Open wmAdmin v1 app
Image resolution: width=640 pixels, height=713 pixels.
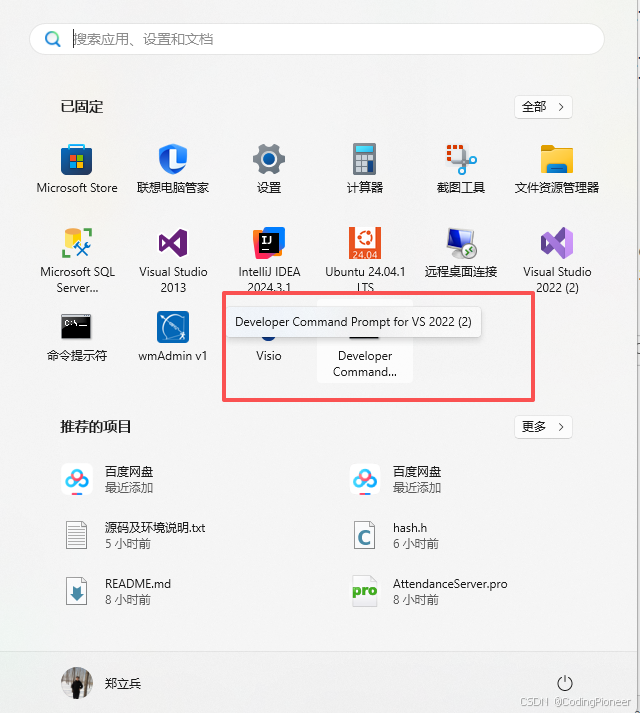pyautogui.click(x=173, y=336)
